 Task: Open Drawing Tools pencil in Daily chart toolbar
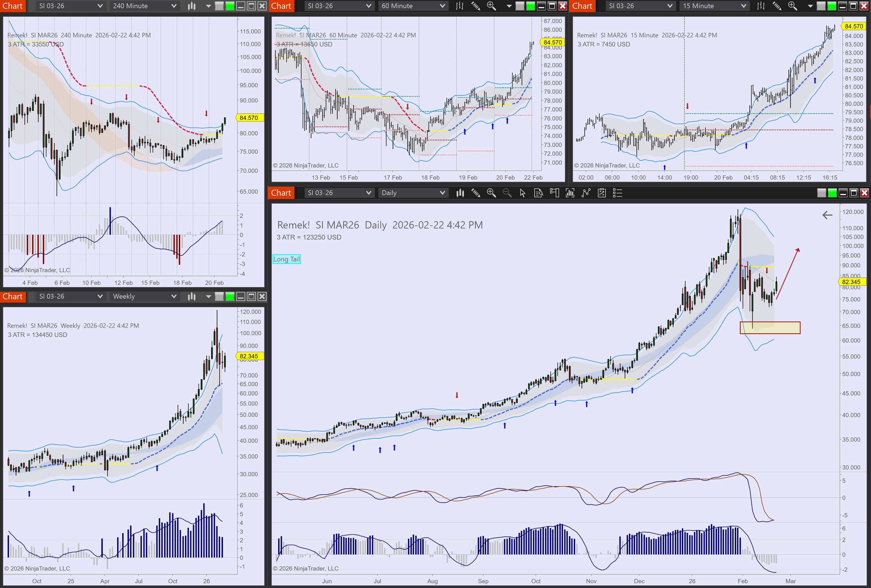pyautogui.click(x=476, y=193)
